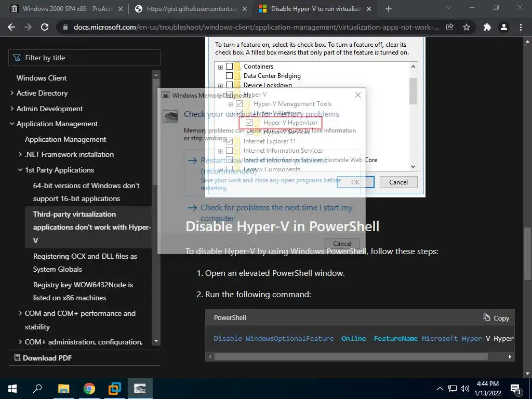The width and height of the screenshot is (532, 399).
Task: Focus the Filter by title field
Action: point(84,58)
